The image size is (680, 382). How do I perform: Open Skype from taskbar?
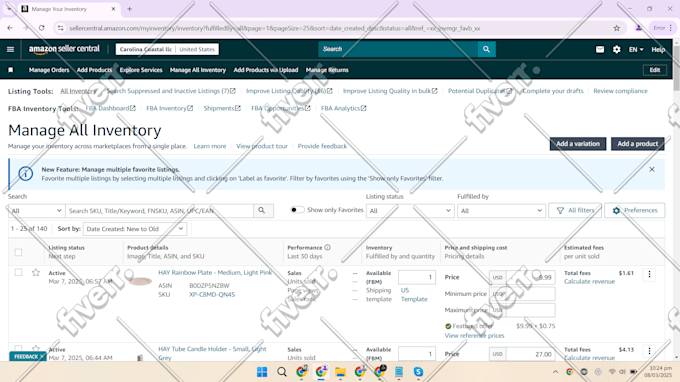(418, 372)
